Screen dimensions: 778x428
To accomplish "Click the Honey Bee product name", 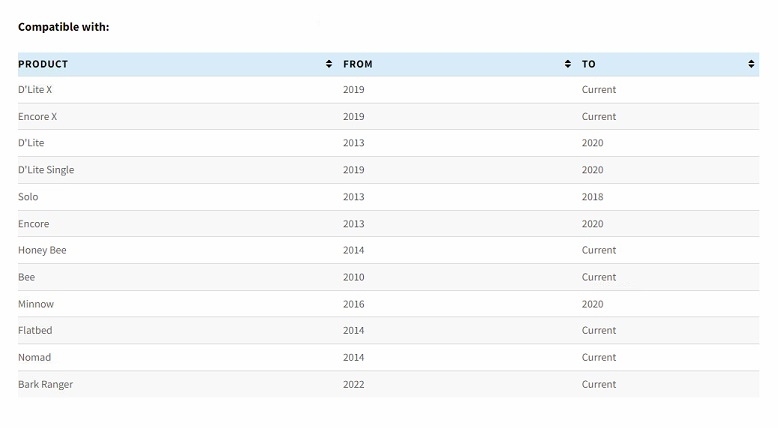I will (42, 250).
